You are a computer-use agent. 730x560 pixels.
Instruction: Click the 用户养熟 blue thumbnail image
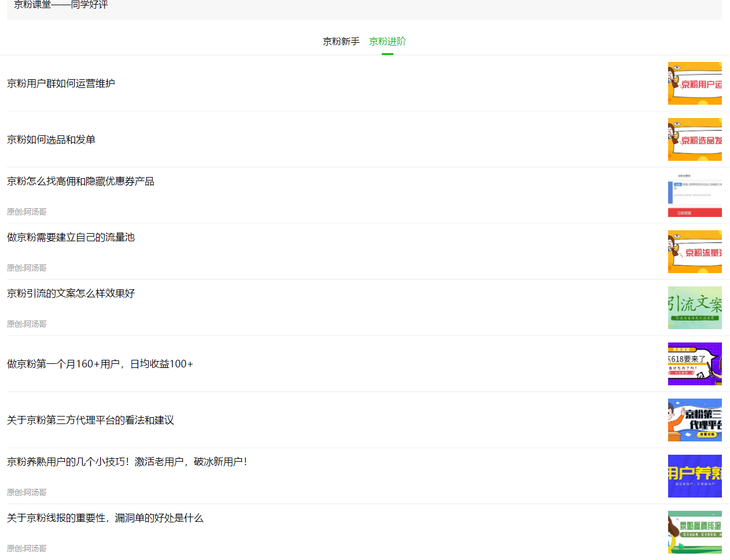coord(695,476)
